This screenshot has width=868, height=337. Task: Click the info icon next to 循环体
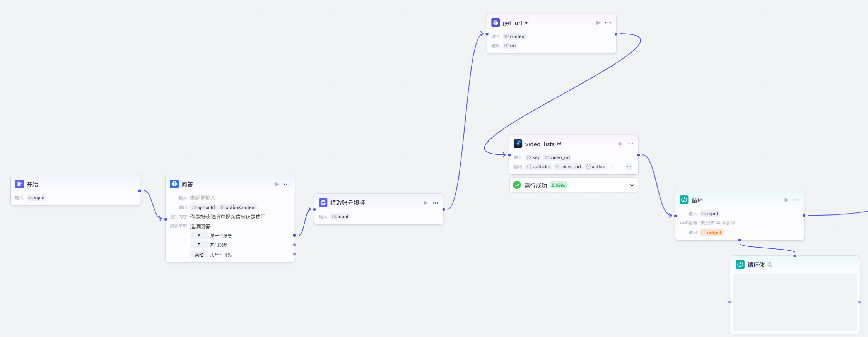(770, 265)
